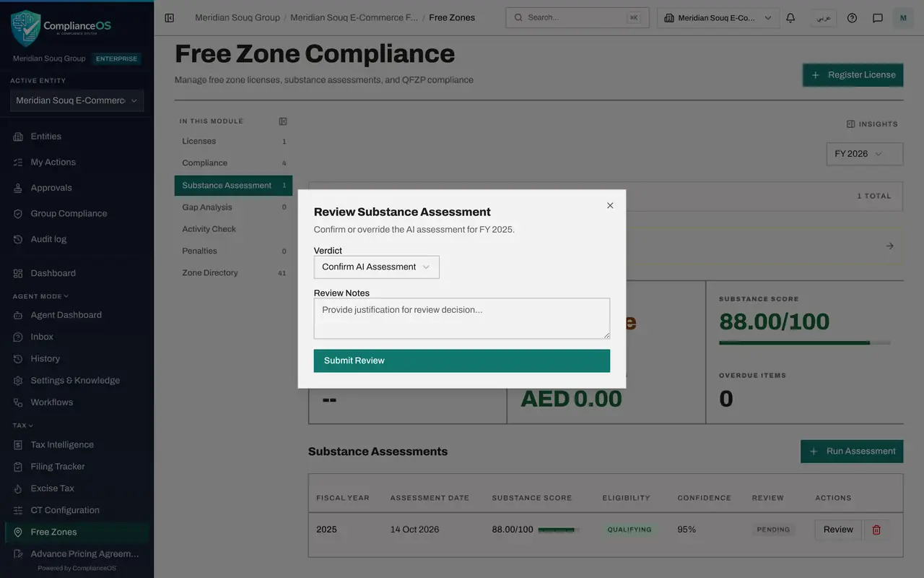Open the FY 2026 year dropdown
This screenshot has height=578, width=924.
865,154
